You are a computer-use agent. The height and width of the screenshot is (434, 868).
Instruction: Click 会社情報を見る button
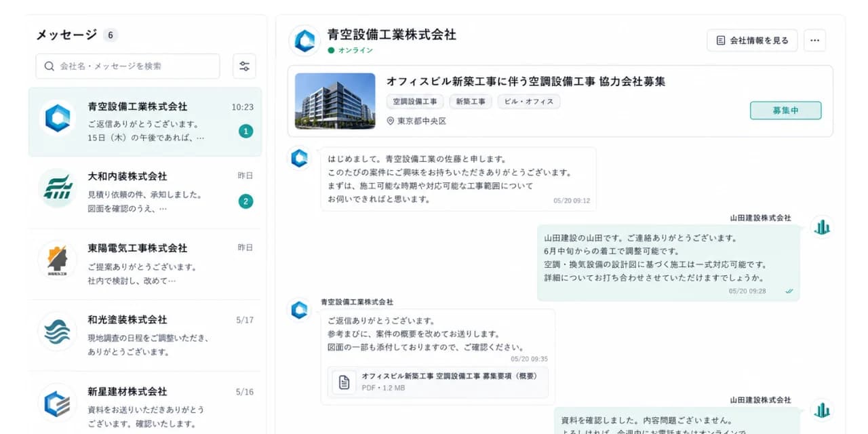coord(752,41)
